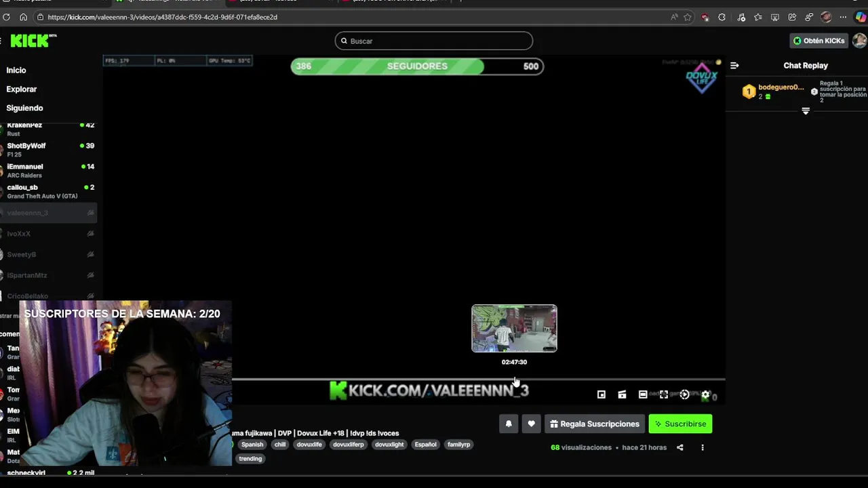Enter fullscreen mode
This screenshot has height=488, width=868.
(x=664, y=394)
